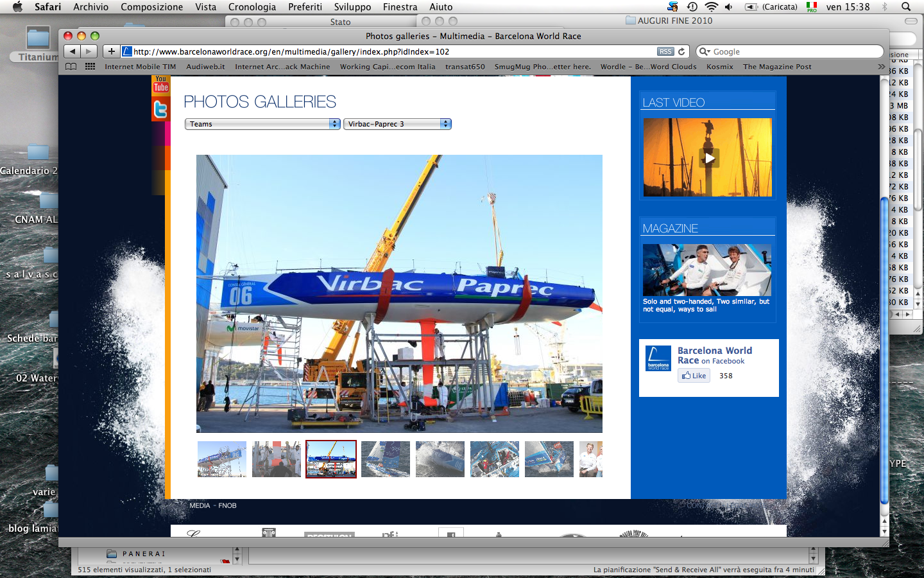
Task: Open the Preferiti menu
Action: click(305, 6)
